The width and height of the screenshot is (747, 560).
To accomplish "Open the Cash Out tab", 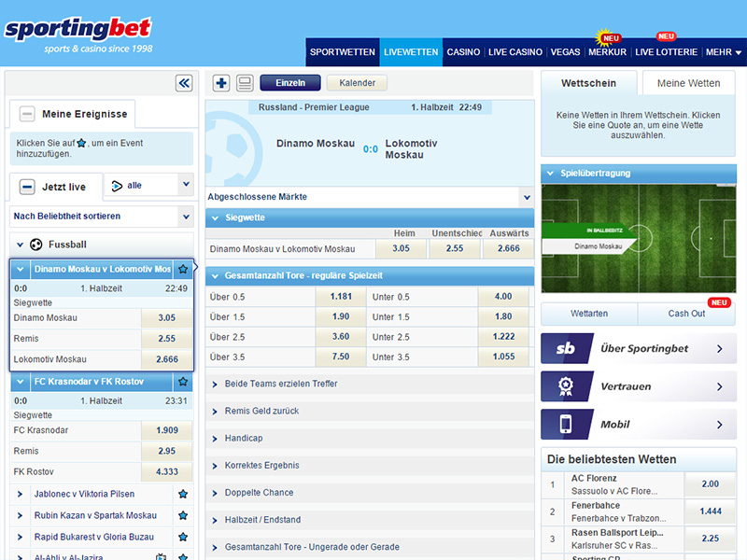I will (686, 314).
